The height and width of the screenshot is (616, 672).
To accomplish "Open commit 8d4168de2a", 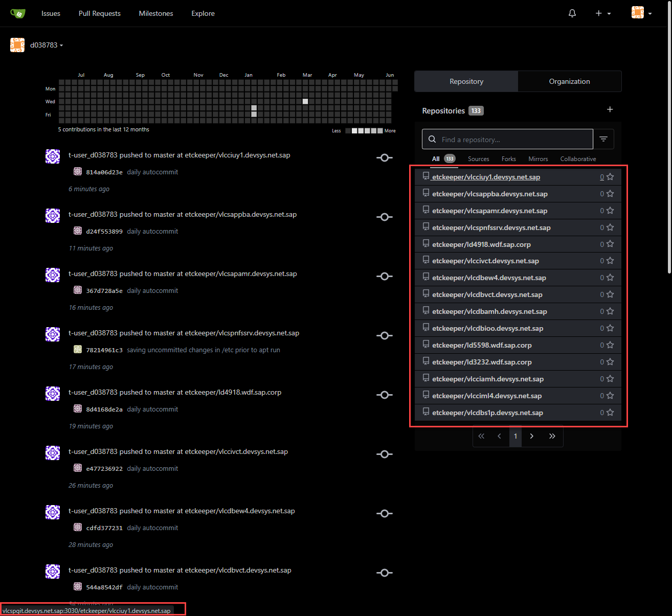I will 104,409.
